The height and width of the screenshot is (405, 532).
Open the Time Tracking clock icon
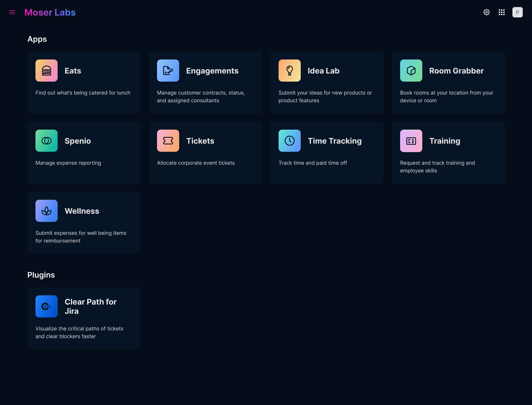click(x=290, y=141)
